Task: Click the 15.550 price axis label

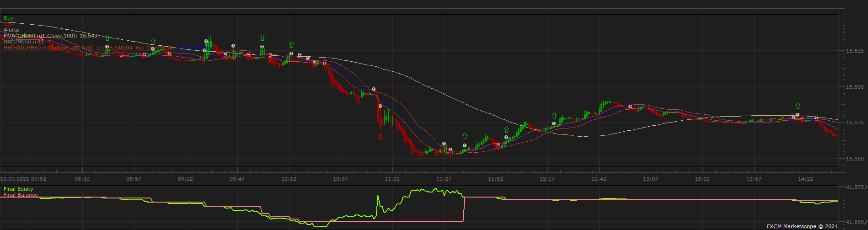Action: [x=855, y=159]
